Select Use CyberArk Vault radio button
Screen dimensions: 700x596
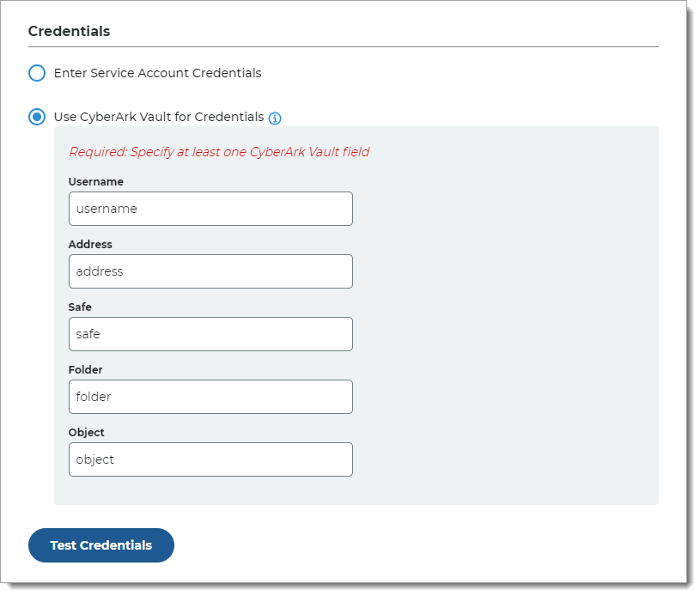point(37,117)
